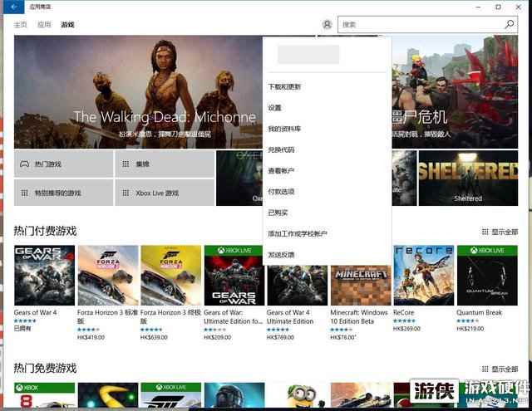Click the search magnifier icon

click(510, 24)
